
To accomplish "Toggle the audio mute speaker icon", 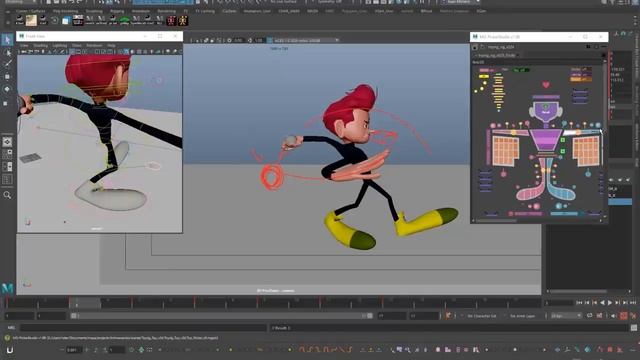I will coord(613,316).
